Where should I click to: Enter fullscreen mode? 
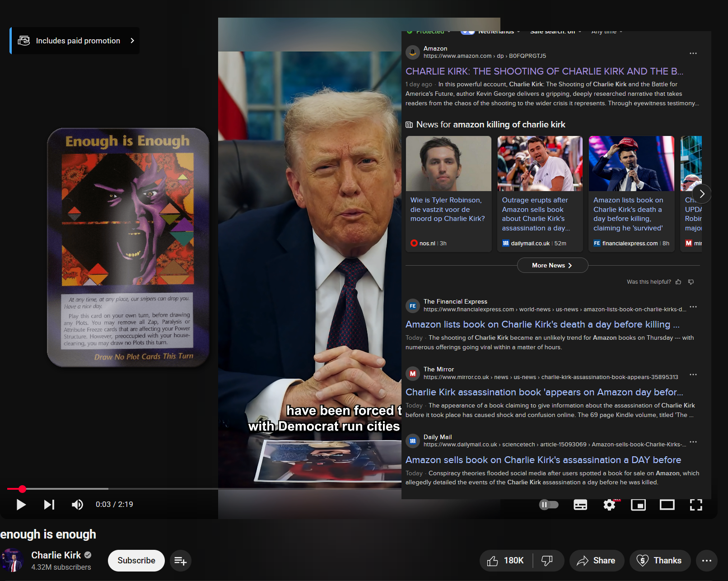pyautogui.click(x=696, y=505)
